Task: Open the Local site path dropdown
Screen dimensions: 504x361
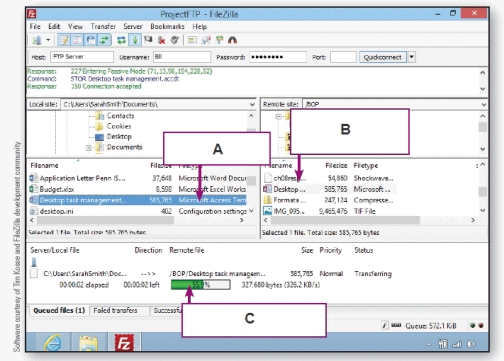Action: pyautogui.click(x=252, y=104)
